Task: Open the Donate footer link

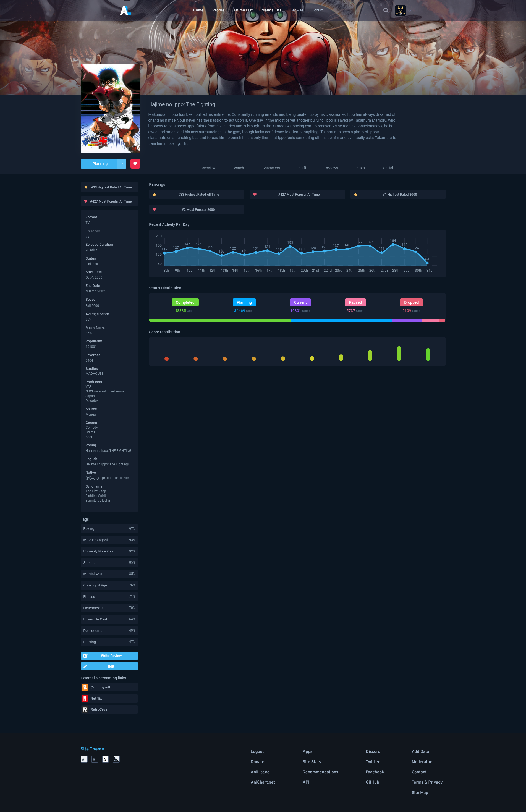Action: tap(257, 762)
